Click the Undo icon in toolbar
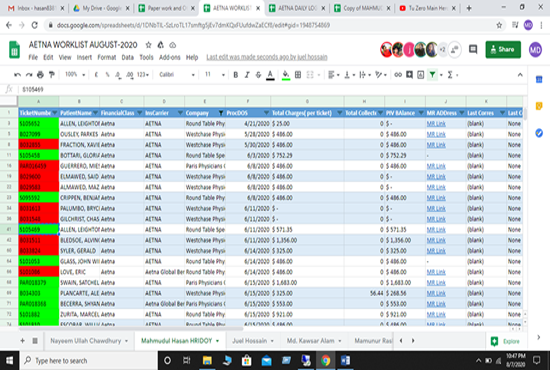The width and height of the screenshot is (550, 370). point(17,75)
